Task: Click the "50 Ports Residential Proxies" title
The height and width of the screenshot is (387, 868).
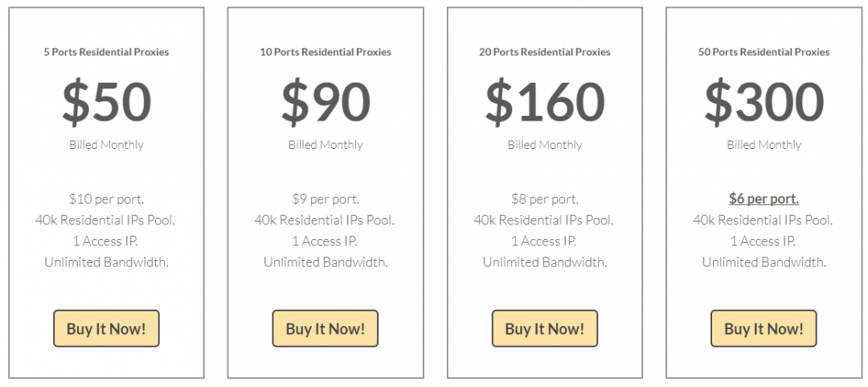Action: click(x=764, y=52)
